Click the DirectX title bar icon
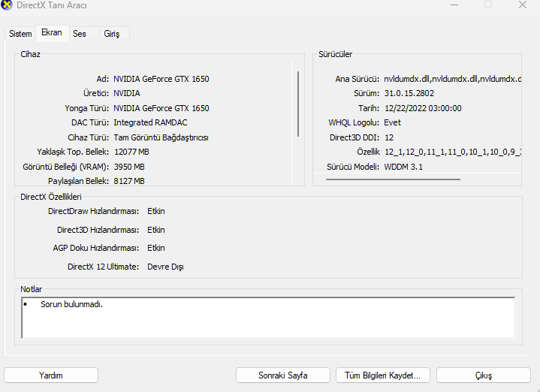 coord(6,5)
